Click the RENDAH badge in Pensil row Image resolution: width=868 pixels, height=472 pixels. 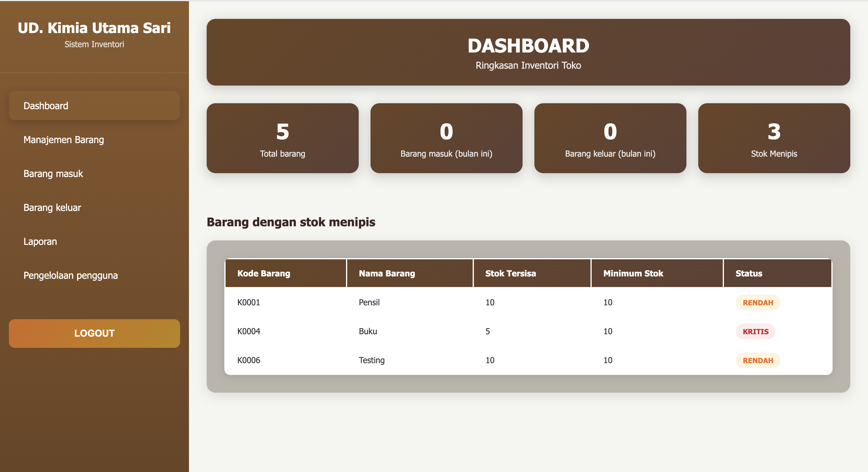pyautogui.click(x=758, y=303)
